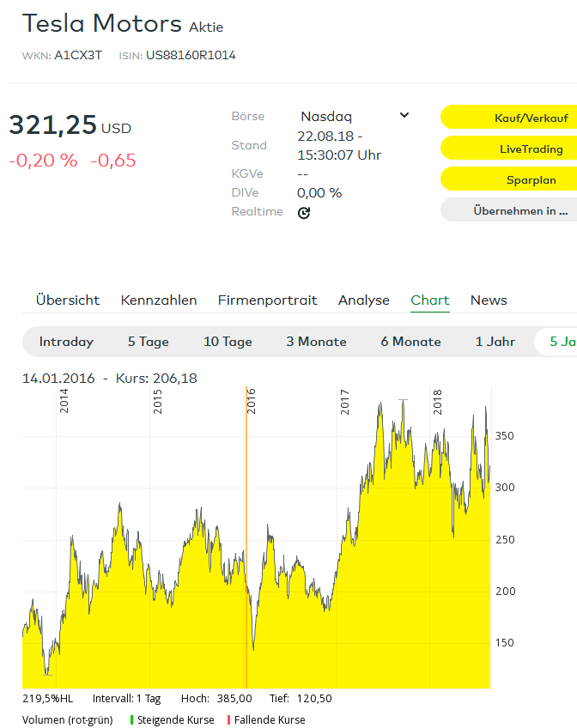Click the green Steigende Kurse legend swatch
Image resolution: width=577 pixels, height=728 pixels.
click(131, 720)
